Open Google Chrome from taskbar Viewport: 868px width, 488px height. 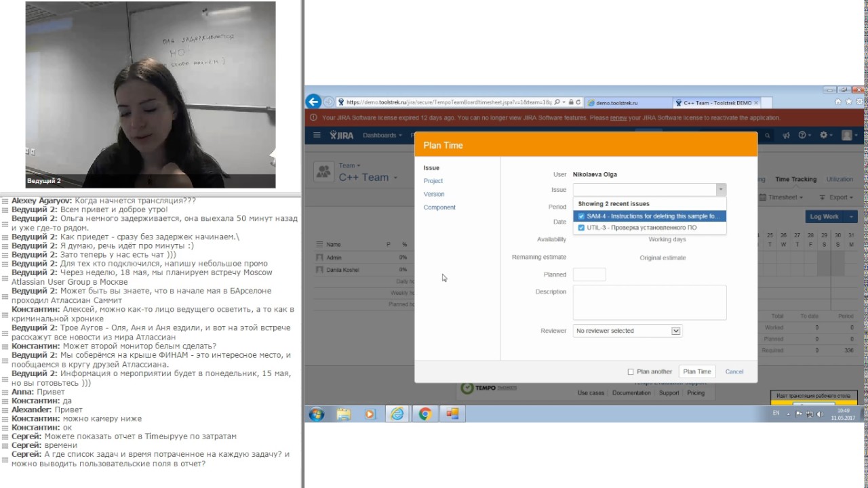425,414
